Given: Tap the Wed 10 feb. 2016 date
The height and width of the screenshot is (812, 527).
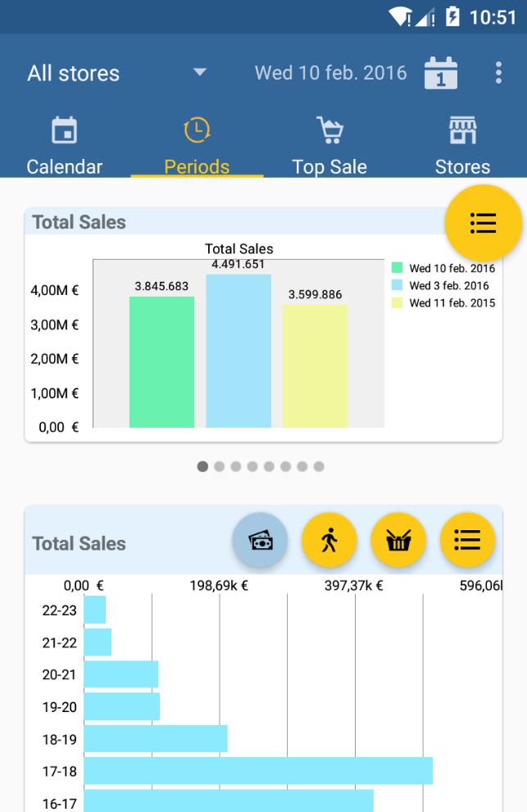Looking at the screenshot, I should click(330, 73).
